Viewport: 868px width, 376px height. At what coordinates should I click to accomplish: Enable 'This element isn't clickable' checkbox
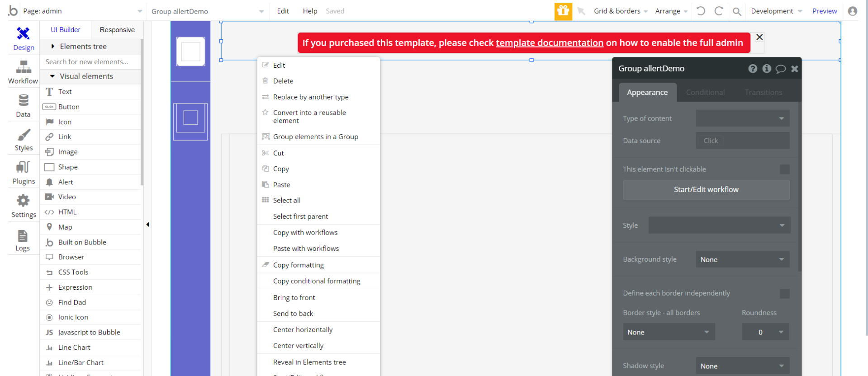point(785,169)
